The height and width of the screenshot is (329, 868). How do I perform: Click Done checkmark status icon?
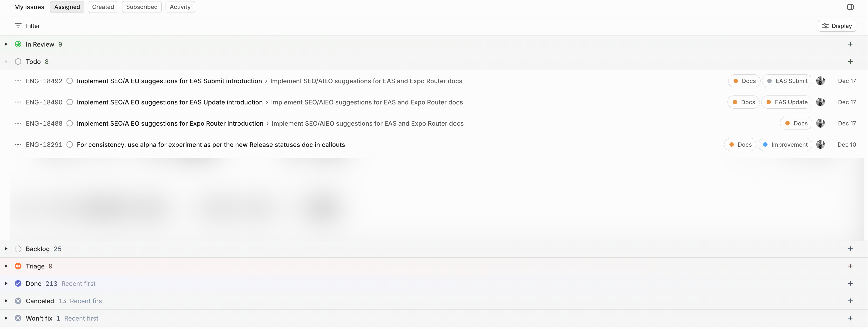[x=18, y=284]
